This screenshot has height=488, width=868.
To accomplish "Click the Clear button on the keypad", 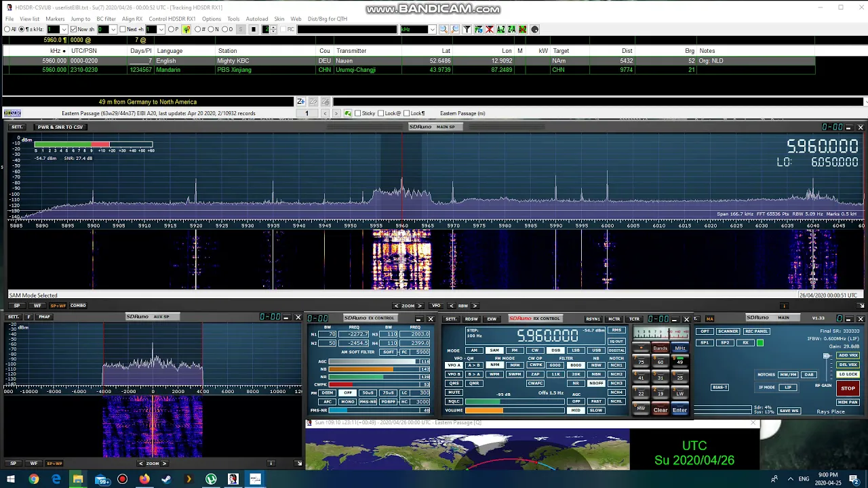I will coord(660,410).
